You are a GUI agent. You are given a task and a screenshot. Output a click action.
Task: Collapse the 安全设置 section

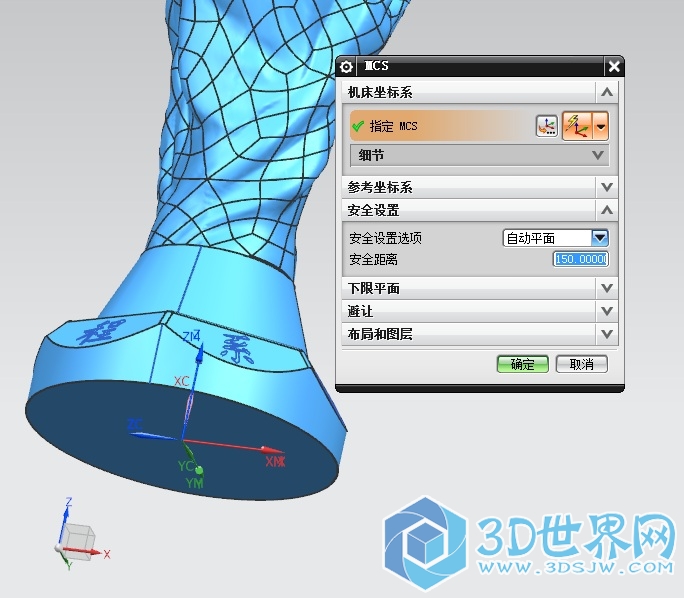point(607,210)
